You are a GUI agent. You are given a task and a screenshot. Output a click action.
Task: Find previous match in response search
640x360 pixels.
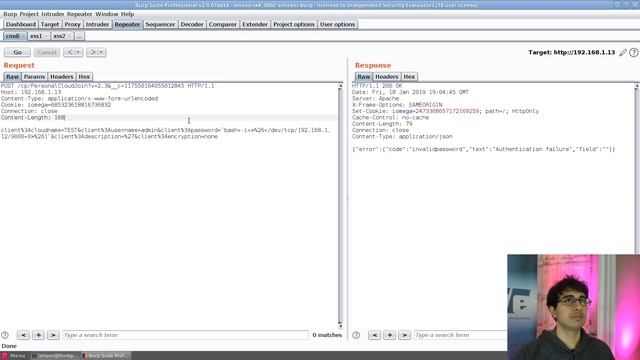point(374,335)
